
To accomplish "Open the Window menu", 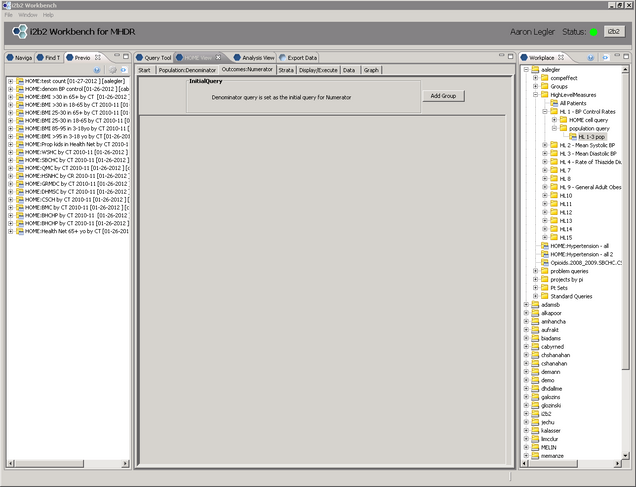I will (28, 15).
